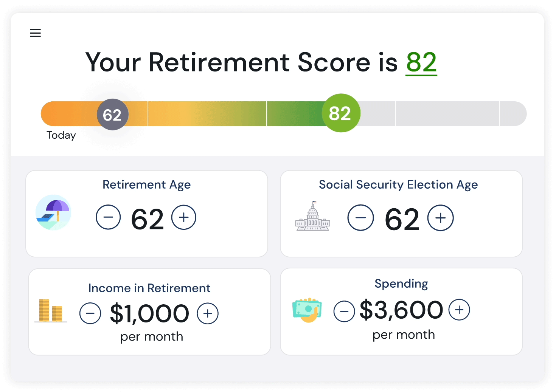Click the Social Security Election Age heading
The image size is (556, 392).
coord(398,184)
